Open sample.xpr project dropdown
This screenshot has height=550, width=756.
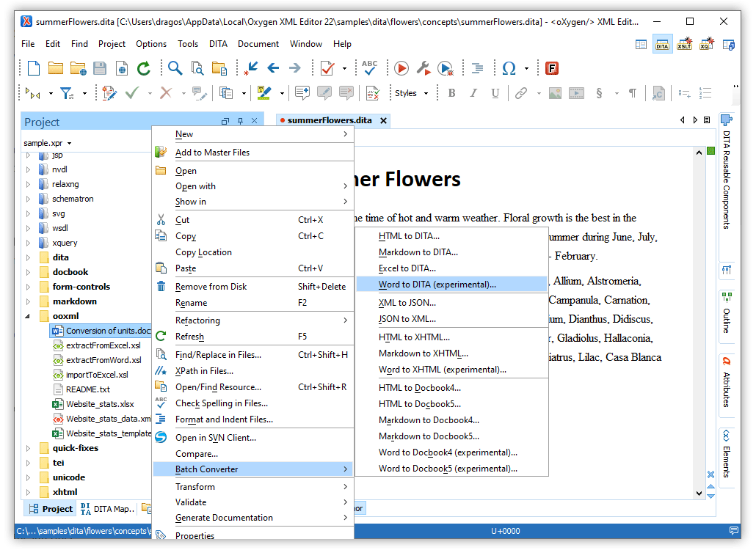click(x=47, y=143)
